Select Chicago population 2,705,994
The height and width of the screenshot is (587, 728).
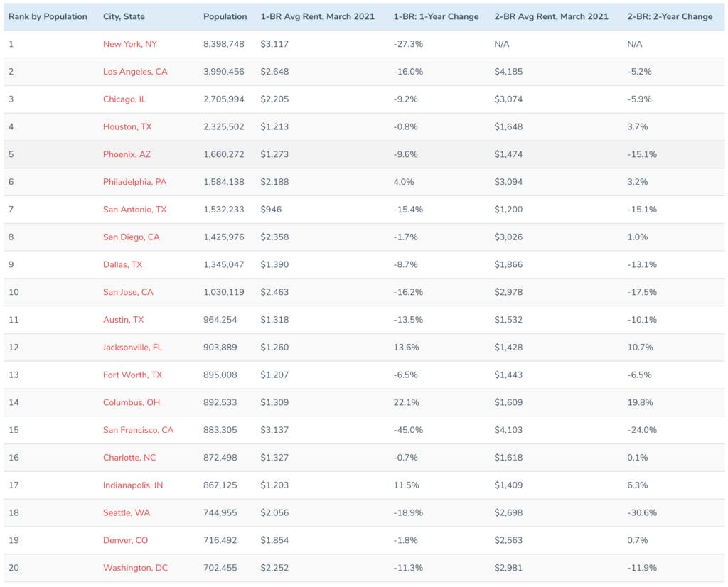224,99
